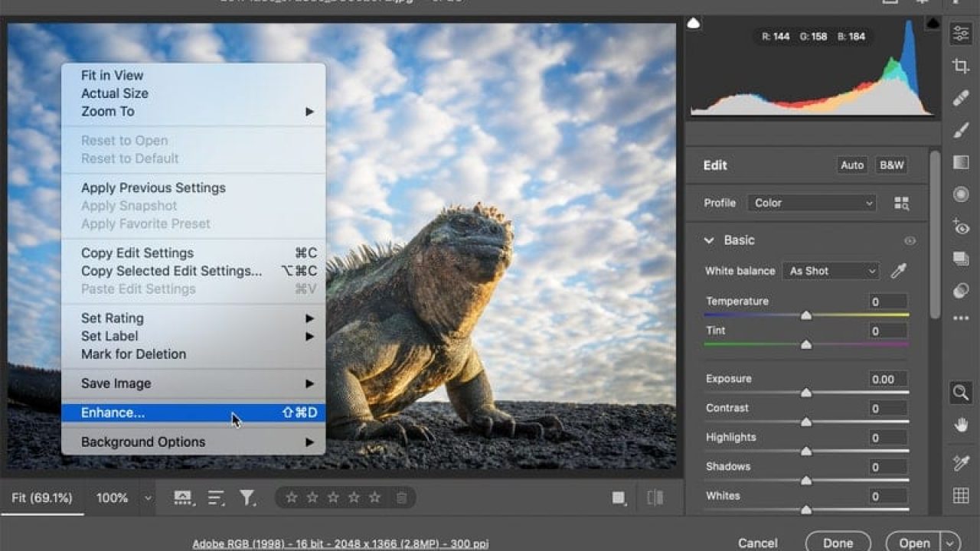Select the Graduated Filter tool

pyautogui.click(x=960, y=162)
